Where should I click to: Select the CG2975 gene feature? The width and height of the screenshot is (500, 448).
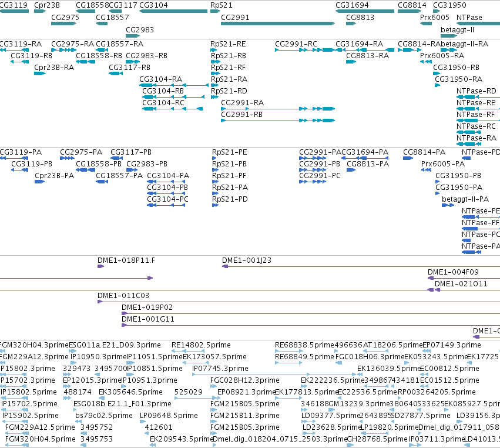[65, 24]
